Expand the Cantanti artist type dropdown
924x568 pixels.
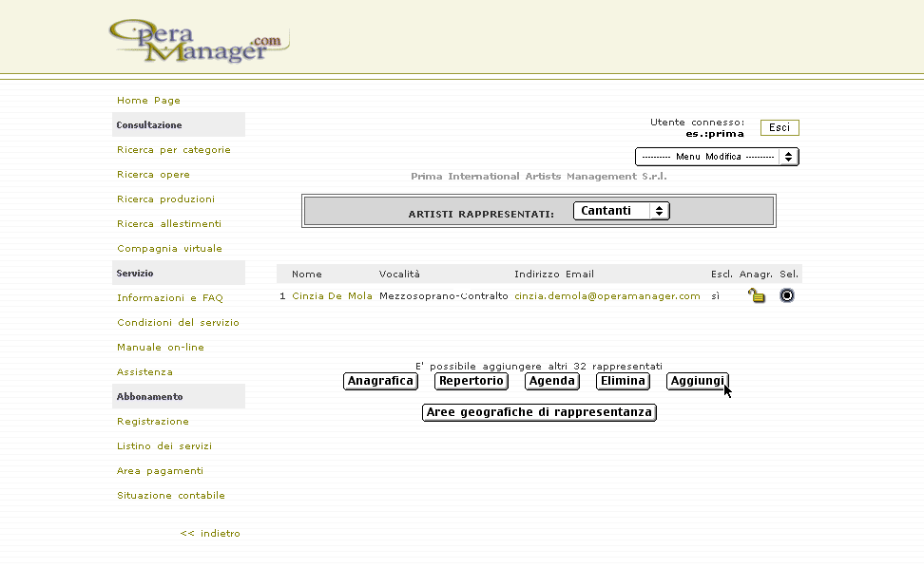[x=621, y=211]
